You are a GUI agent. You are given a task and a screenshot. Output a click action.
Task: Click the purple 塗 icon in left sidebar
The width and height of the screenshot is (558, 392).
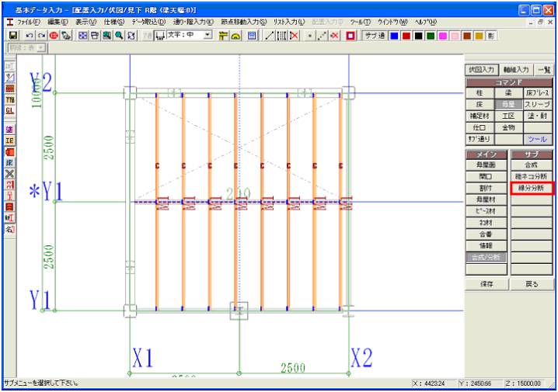click(10, 130)
